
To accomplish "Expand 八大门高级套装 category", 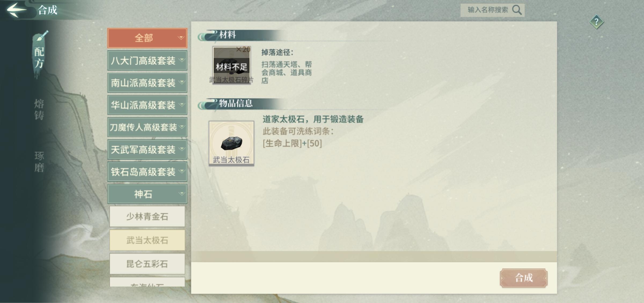I will [x=147, y=60].
